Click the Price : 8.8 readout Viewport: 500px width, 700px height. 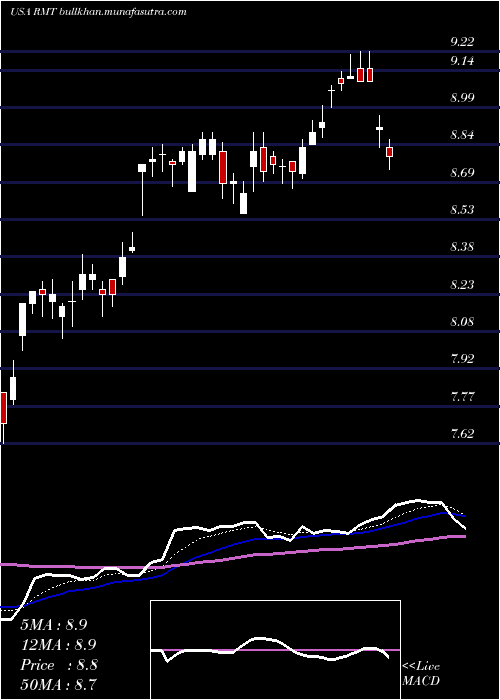click(x=58, y=665)
